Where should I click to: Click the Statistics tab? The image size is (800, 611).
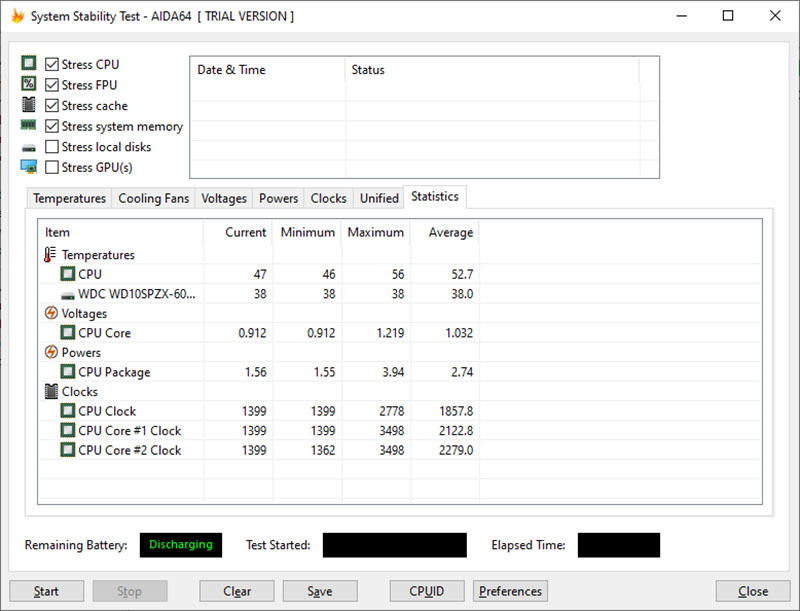click(x=435, y=197)
